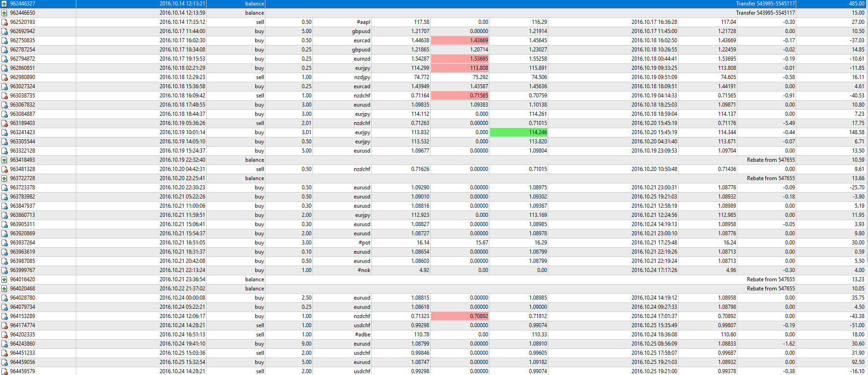This screenshot has width=868, height=375.
Task: Click the order icon beside 964153289
Action: click(4, 316)
